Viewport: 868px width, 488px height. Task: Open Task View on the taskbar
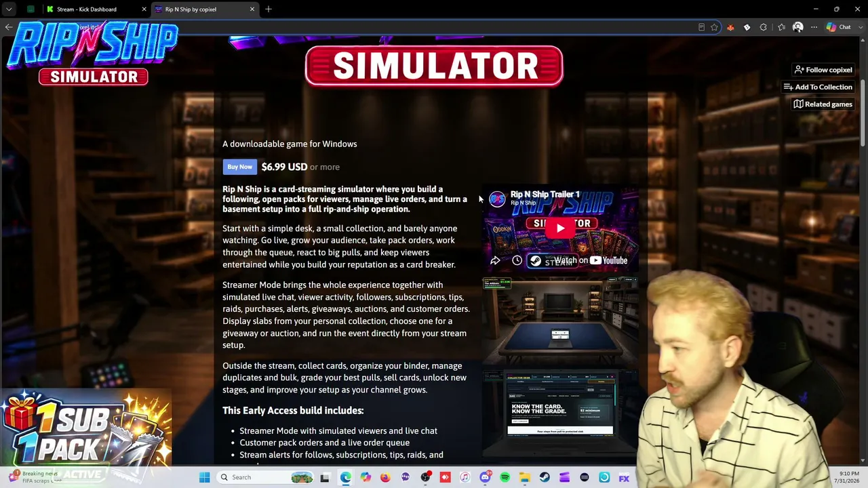pos(325,477)
